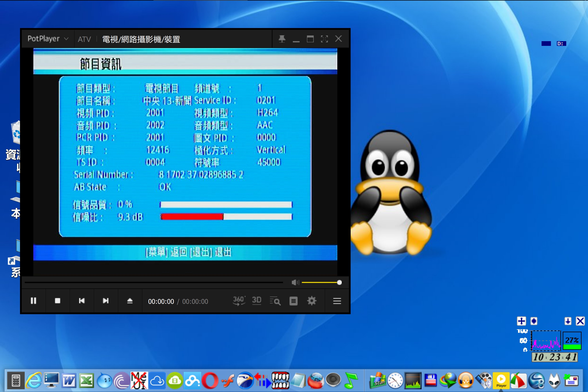Click the 電視/網路攝影機/裝置 title text
This screenshot has height=392, width=588.
141,39
